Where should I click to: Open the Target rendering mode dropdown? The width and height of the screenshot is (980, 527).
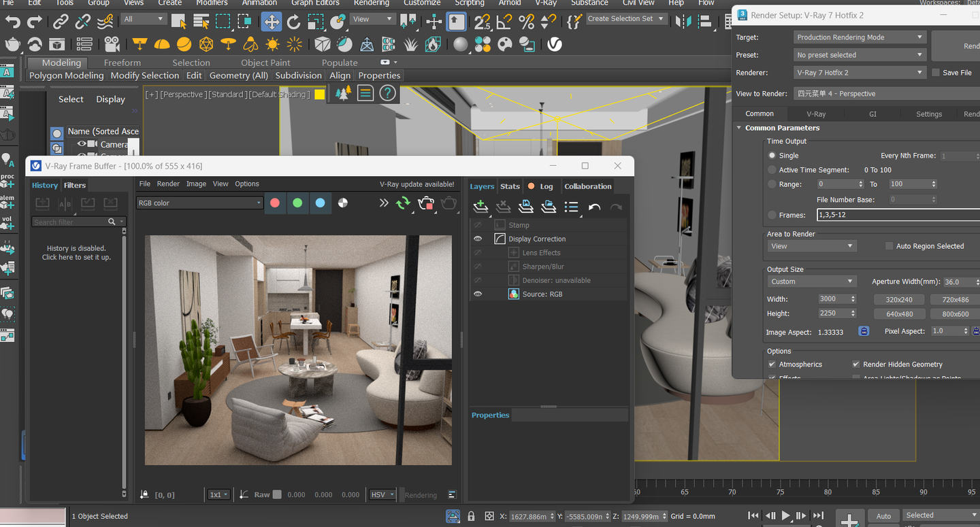(860, 37)
